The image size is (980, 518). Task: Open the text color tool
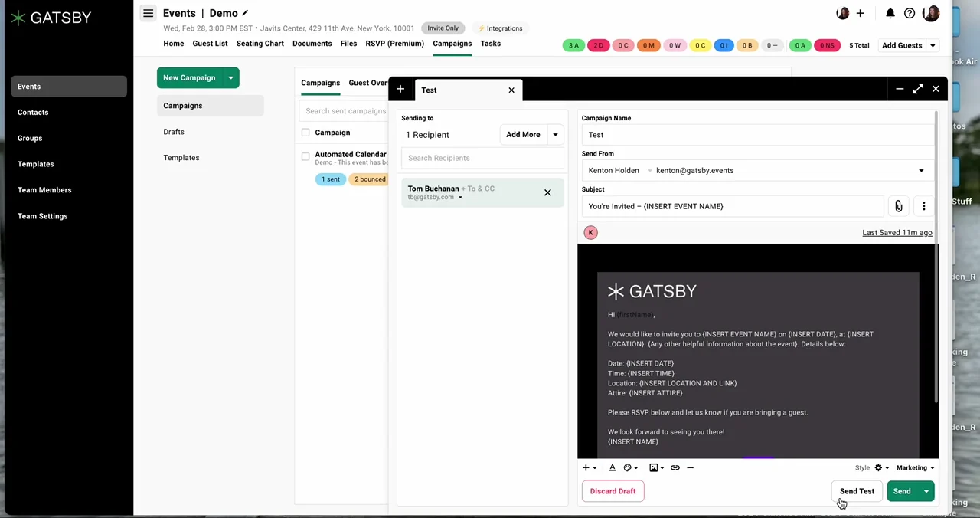[x=612, y=467]
